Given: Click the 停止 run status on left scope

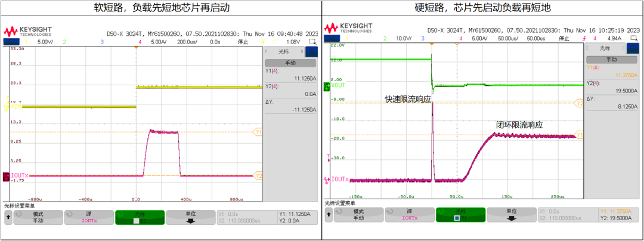Looking at the screenshot, I should coord(243,42).
